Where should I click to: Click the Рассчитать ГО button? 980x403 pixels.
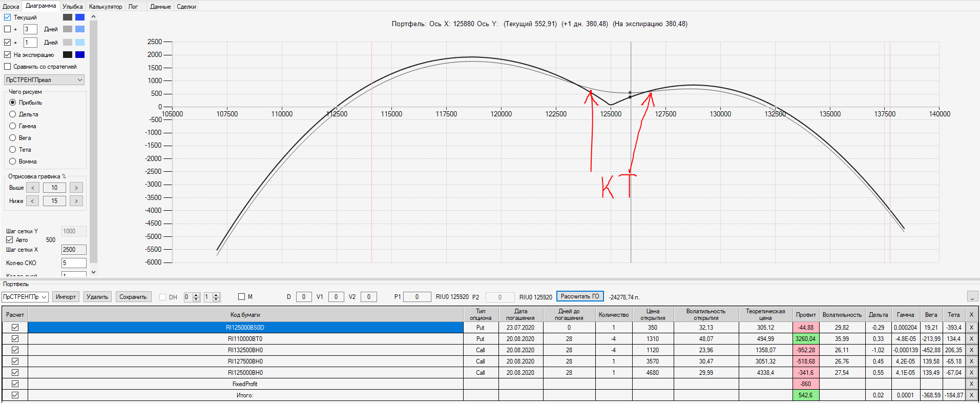pos(580,296)
